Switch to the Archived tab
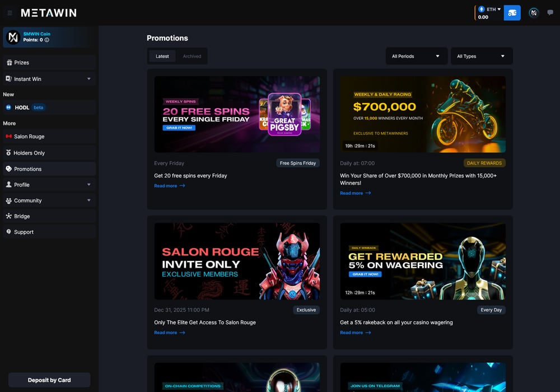Viewport: 560px width, 392px height. pyautogui.click(x=192, y=56)
